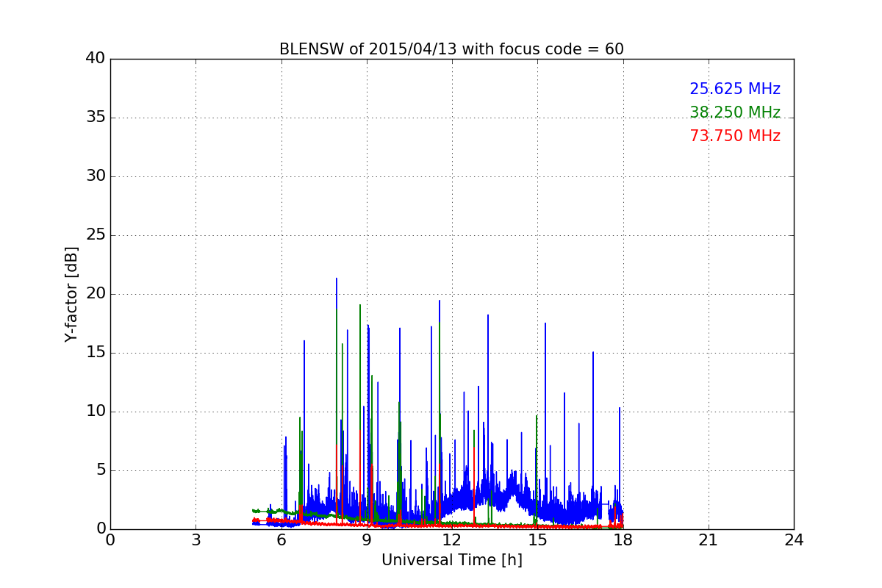Select the 25.625 MHz legend label
This screenshot has height=588, width=882.
[x=735, y=89]
